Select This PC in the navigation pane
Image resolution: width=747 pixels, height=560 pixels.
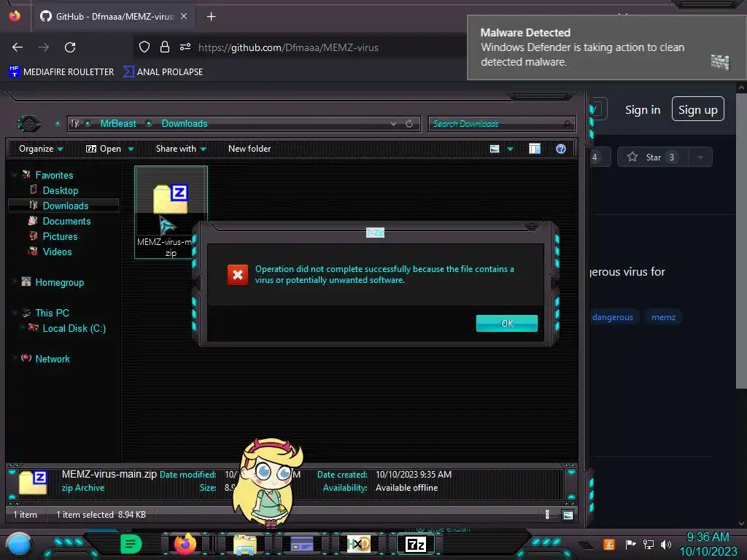52,313
